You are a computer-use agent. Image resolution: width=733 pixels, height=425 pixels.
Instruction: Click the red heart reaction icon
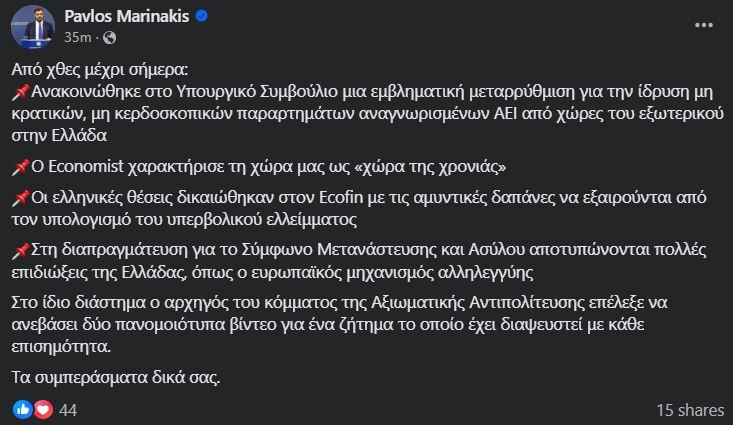point(43,410)
